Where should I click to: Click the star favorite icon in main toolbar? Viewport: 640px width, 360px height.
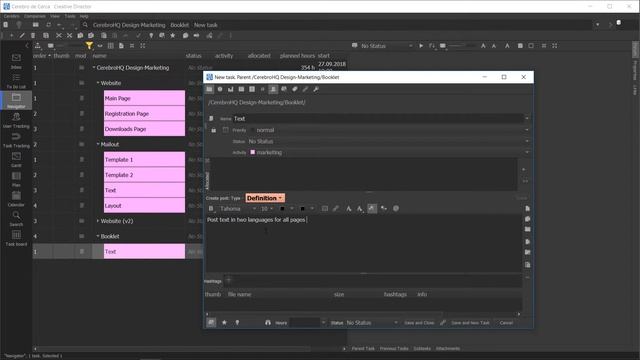173,36
